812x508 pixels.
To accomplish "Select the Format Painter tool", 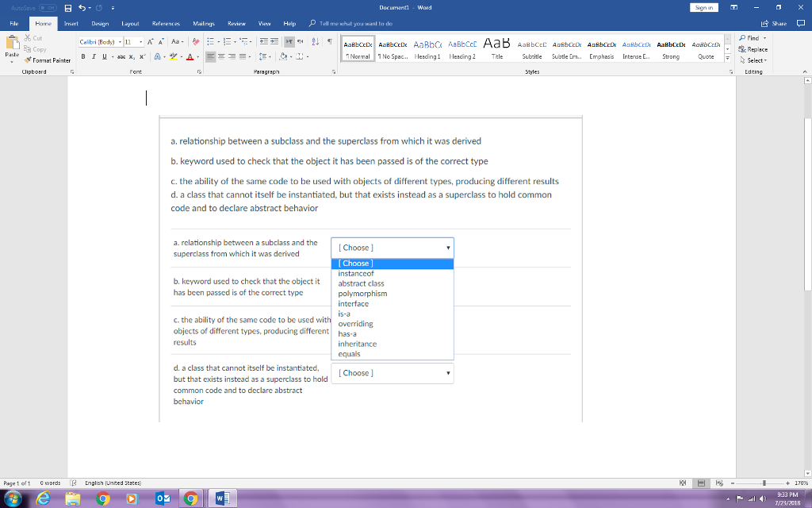I will pos(48,60).
